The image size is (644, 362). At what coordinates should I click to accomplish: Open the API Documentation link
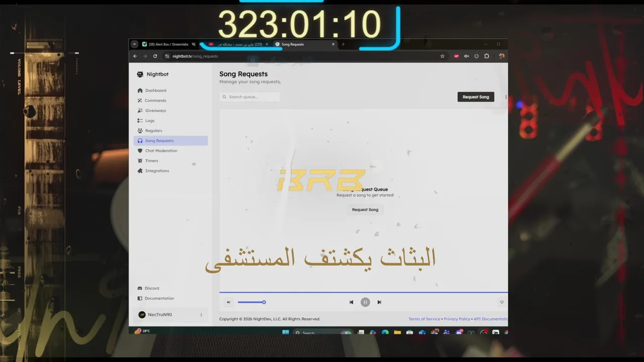coord(491,319)
